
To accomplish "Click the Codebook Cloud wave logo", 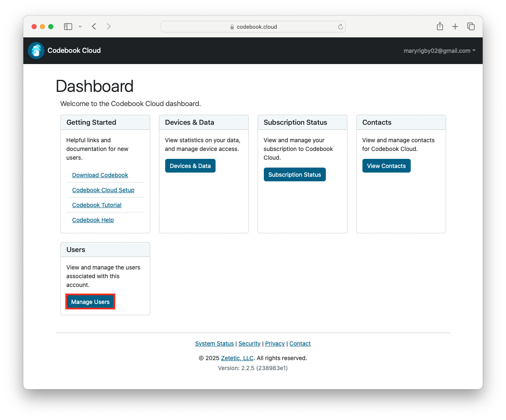I will [x=36, y=50].
